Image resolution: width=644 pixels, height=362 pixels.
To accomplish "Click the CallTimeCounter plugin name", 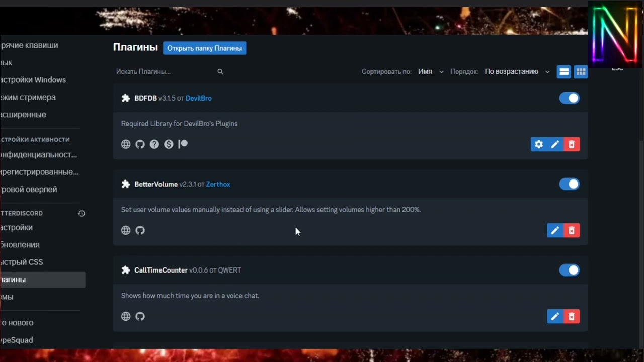I will (x=161, y=270).
